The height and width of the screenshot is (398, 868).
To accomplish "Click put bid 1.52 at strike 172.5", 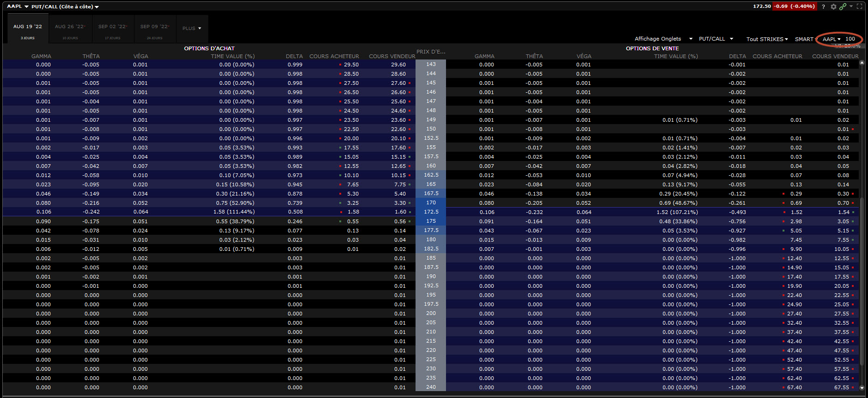I will coord(796,212).
